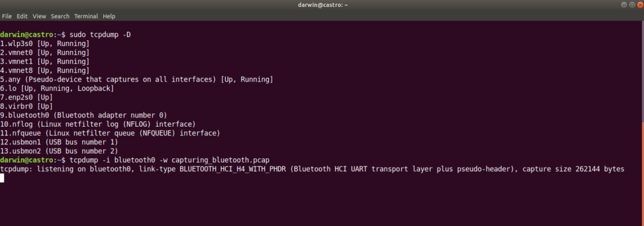Click the 'sudo tcpdump -D' command line
Screen dimensions: 644x226
[65, 34]
